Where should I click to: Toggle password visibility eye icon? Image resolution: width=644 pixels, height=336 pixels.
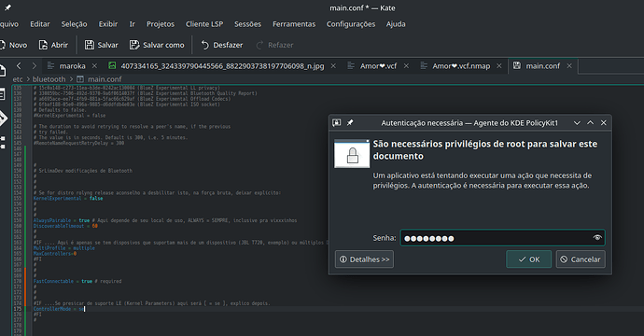click(597, 238)
